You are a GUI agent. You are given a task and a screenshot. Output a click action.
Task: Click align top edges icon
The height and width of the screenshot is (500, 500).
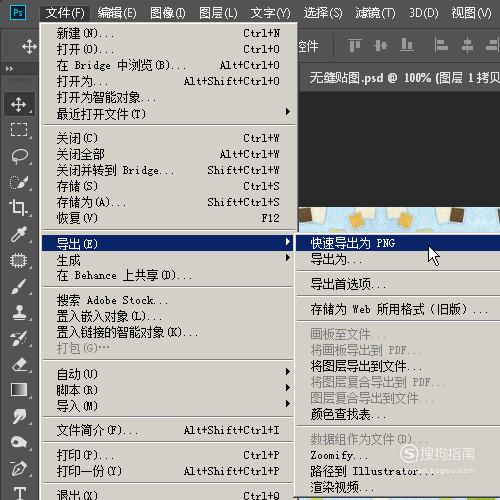pyautogui.click(x=355, y=45)
